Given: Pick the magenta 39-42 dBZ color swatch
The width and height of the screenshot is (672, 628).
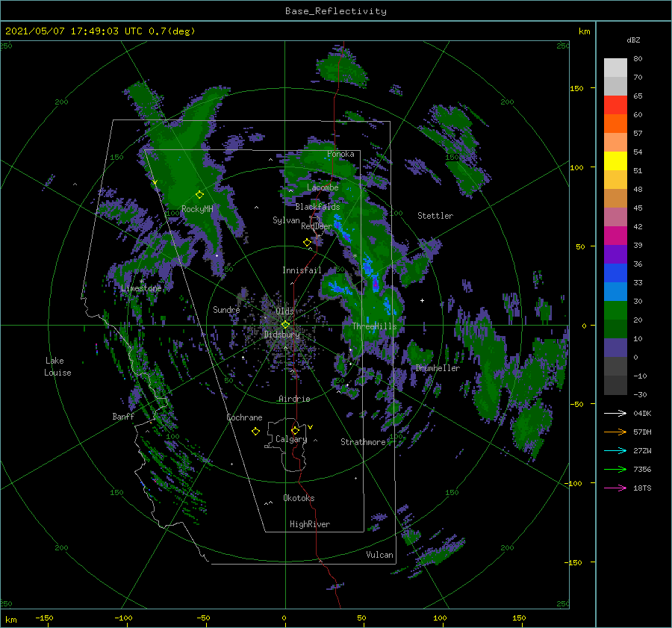Looking at the screenshot, I should 615,235.
